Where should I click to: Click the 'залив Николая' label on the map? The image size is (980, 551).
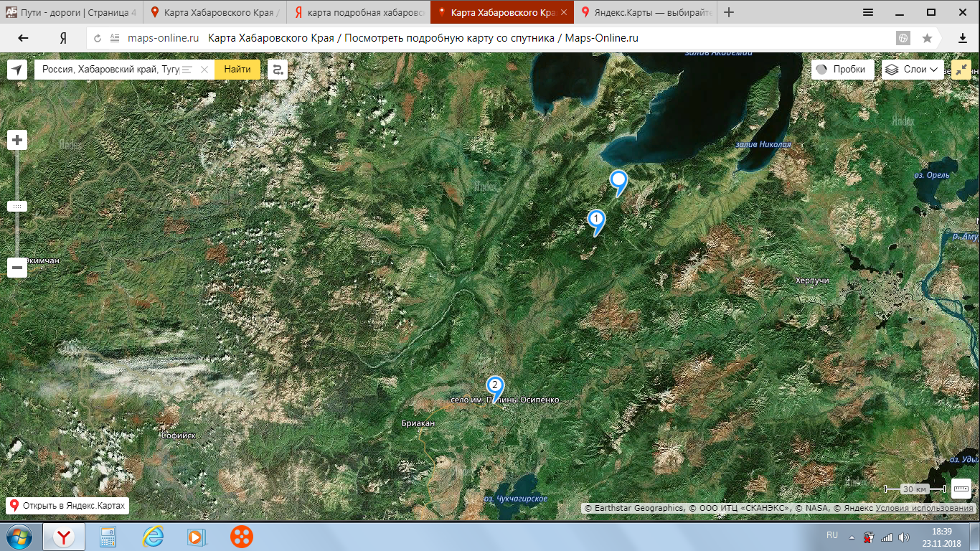(x=763, y=145)
